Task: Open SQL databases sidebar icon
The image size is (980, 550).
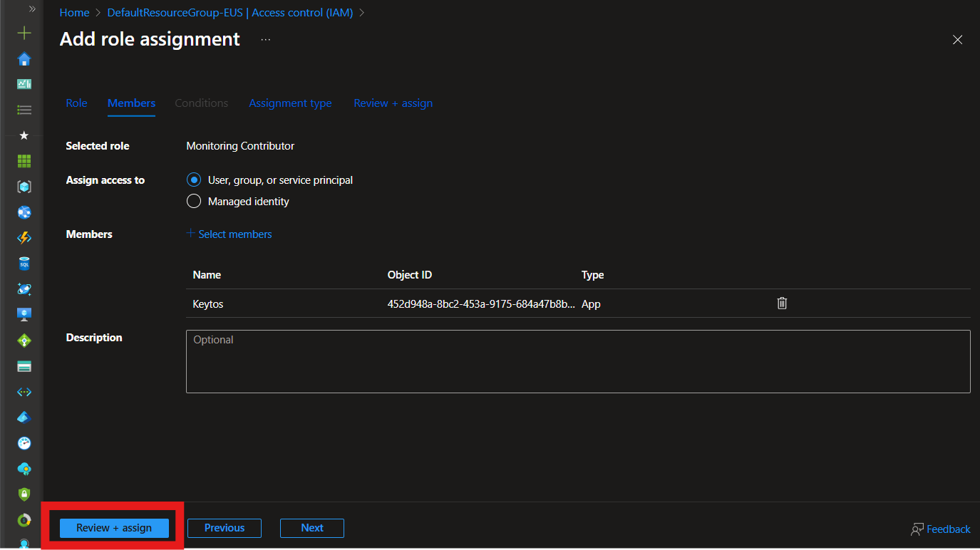Action: (24, 264)
